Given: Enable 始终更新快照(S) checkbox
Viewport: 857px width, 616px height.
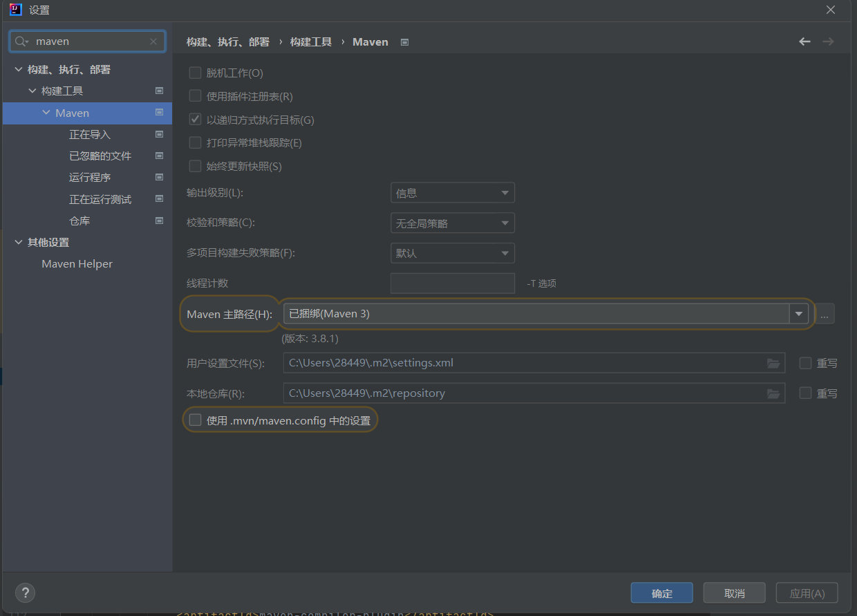Looking at the screenshot, I should [195, 166].
